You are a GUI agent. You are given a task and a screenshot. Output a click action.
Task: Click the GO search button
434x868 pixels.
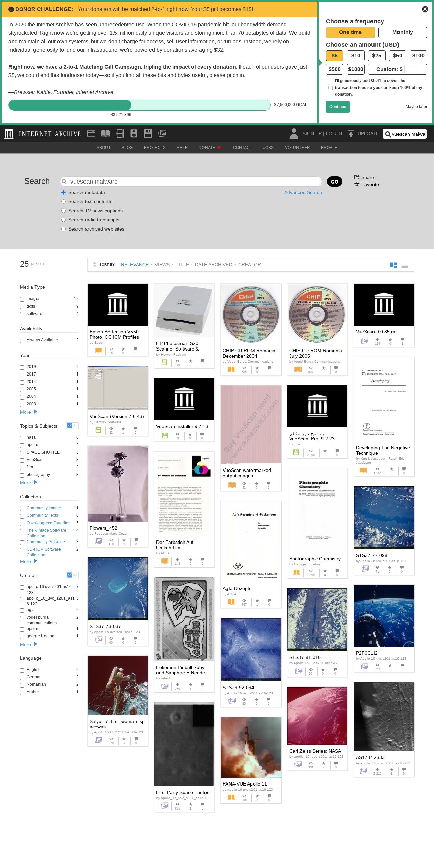pos(335,182)
